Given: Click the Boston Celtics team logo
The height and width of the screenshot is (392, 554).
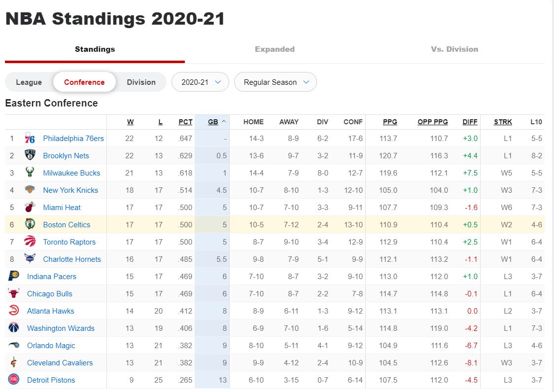Looking at the screenshot, I should point(30,224).
